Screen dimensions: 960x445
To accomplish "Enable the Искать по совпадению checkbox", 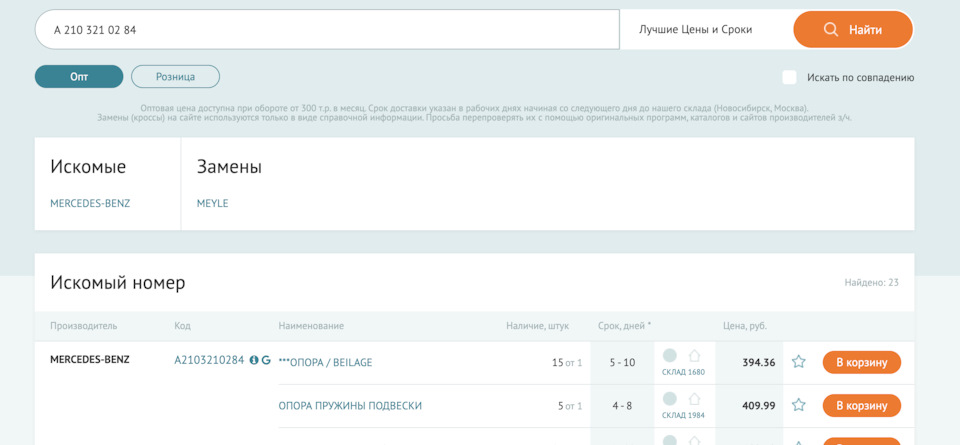I will coord(790,77).
